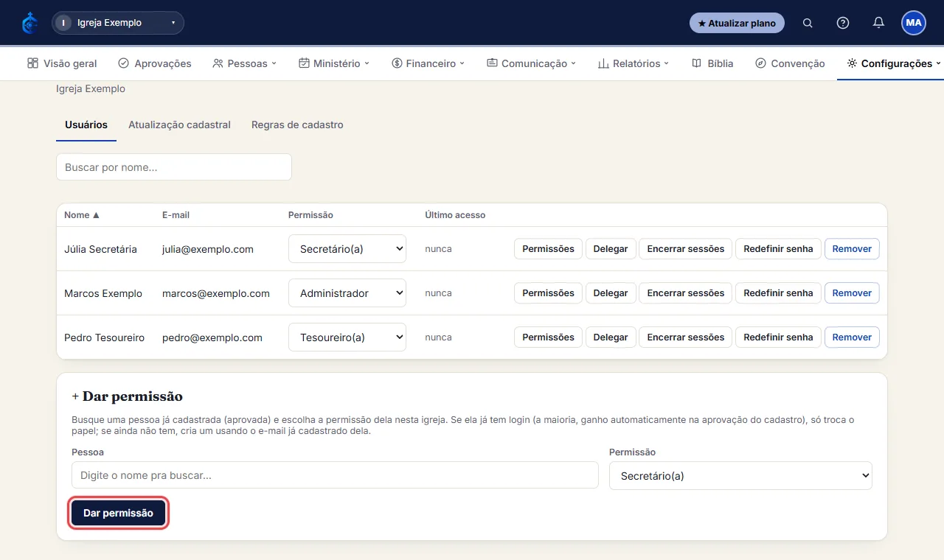Image resolution: width=944 pixels, height=560 pixels.
Task: Click Encerrar sessões for Marcos Exemplo
Action: (686, 293)
